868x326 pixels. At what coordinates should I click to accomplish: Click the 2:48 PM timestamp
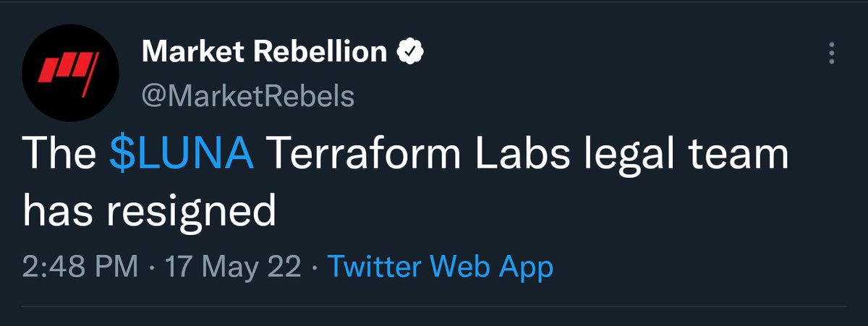coord(80,267)
